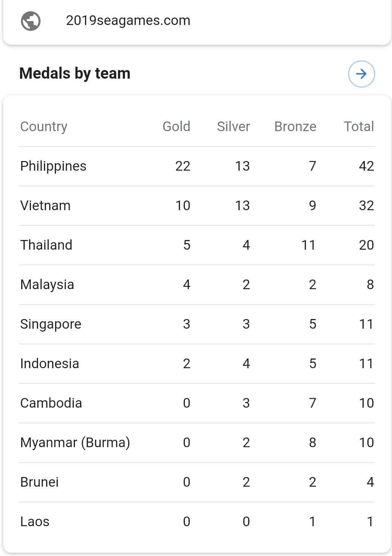Tap the Indonesia row

197,364
